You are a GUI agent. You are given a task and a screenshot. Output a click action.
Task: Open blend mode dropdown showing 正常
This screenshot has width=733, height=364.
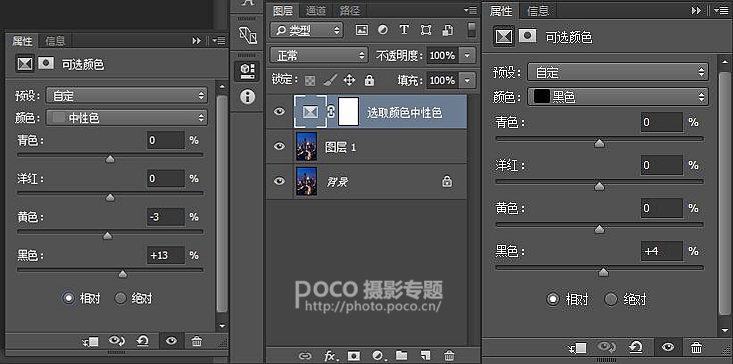319,55
